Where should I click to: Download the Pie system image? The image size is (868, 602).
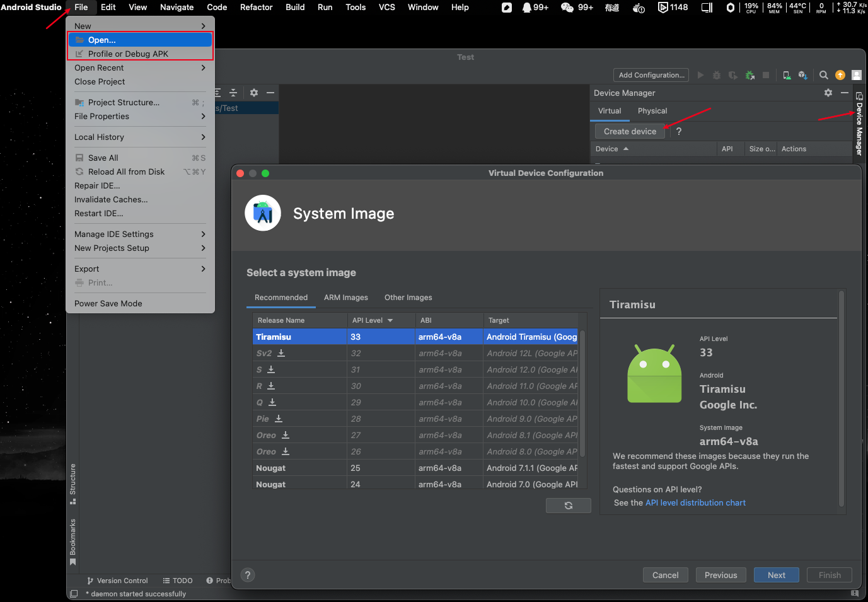(x=279, y=419)
